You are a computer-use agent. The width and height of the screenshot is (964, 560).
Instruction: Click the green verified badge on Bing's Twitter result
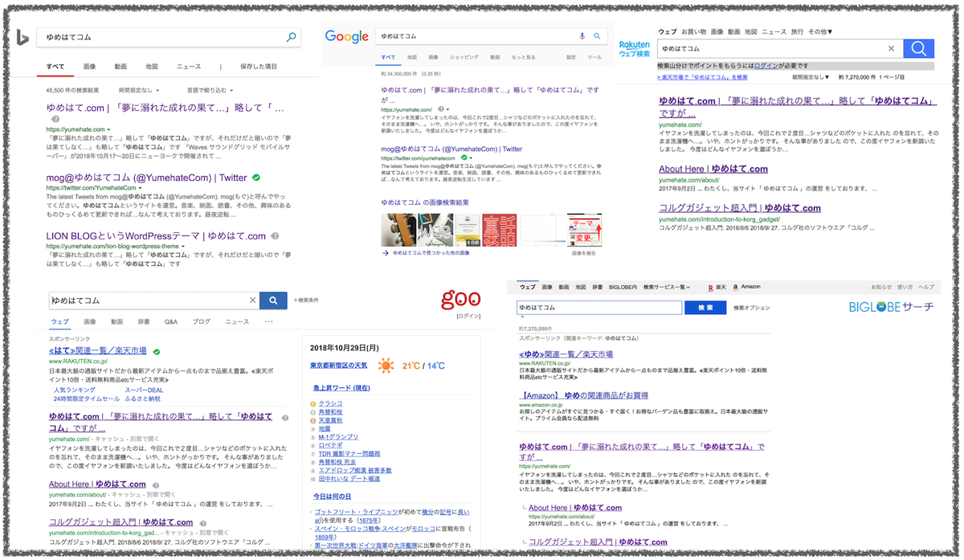tap(255, 177)
